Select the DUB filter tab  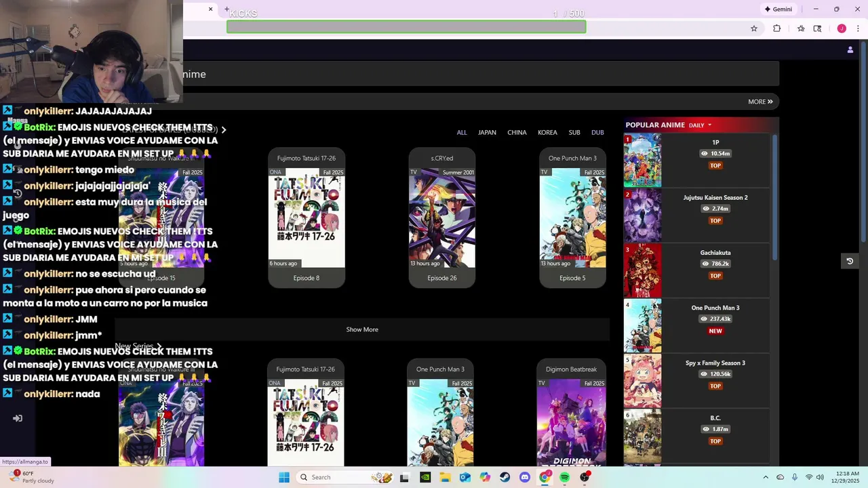(597, 132)
